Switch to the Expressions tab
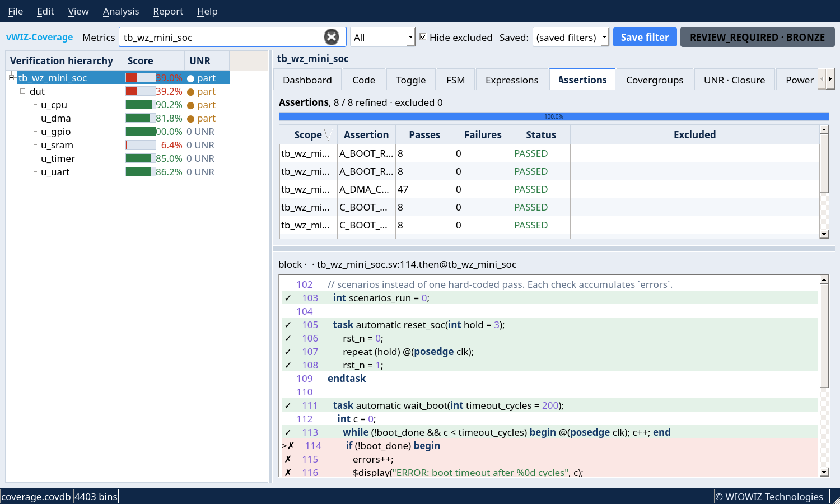 click(512, 80)
